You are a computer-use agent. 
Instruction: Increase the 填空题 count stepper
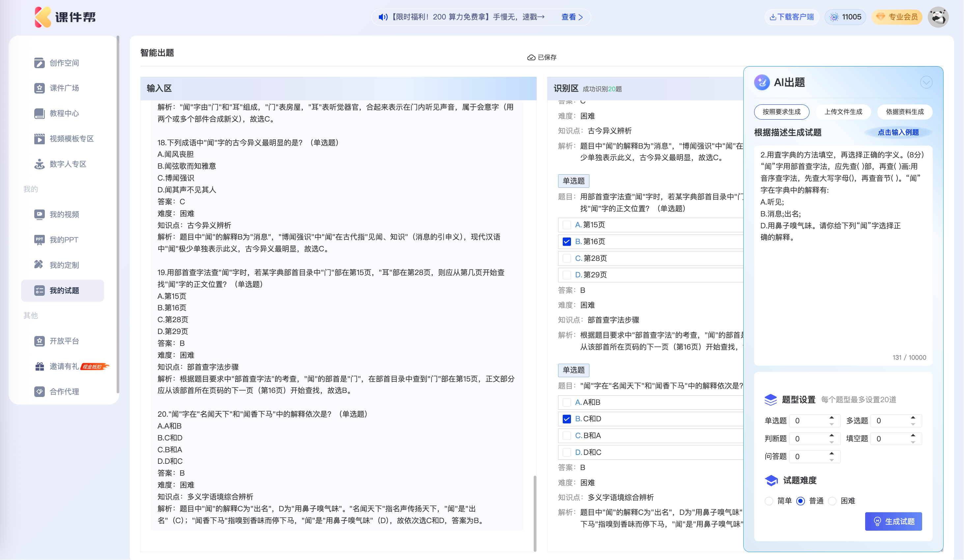pyautogui.click(x=913, y=436)
